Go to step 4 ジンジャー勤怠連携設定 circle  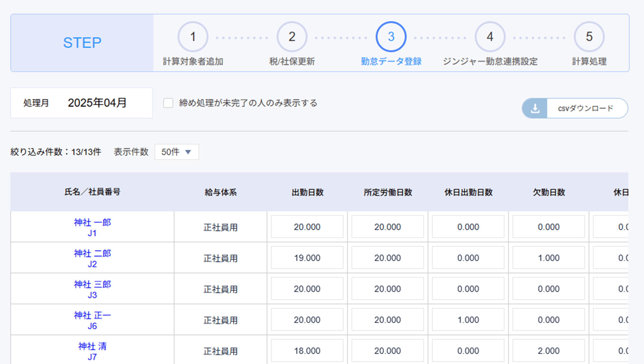pos(490,37)
